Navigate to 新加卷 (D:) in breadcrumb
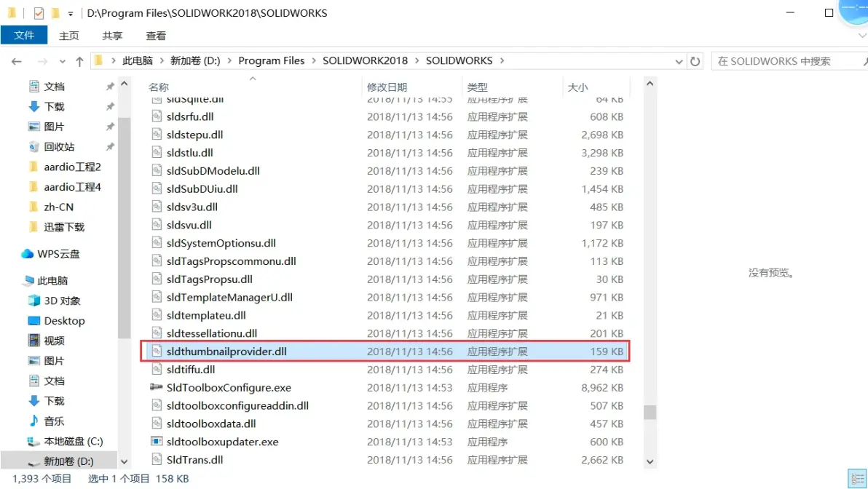This screenshot has height=489, width=868. click(x=195, y=61)
